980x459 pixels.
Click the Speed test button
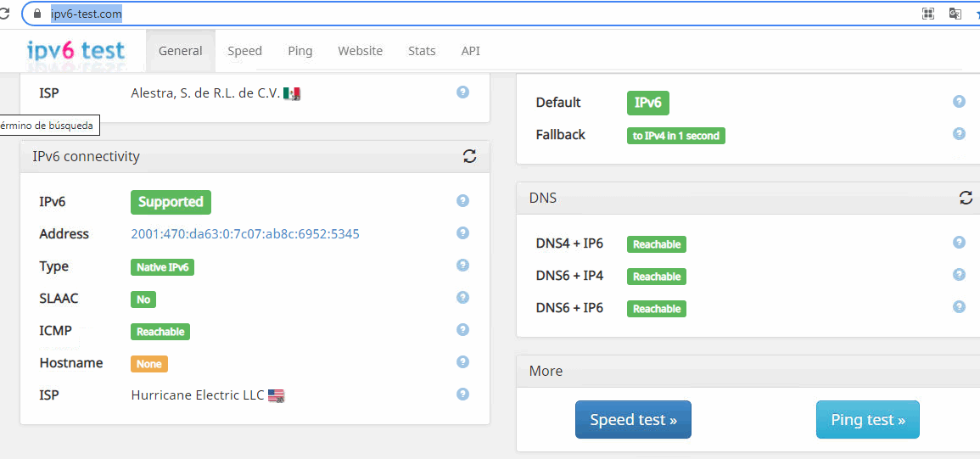click(x=633, y=420)
